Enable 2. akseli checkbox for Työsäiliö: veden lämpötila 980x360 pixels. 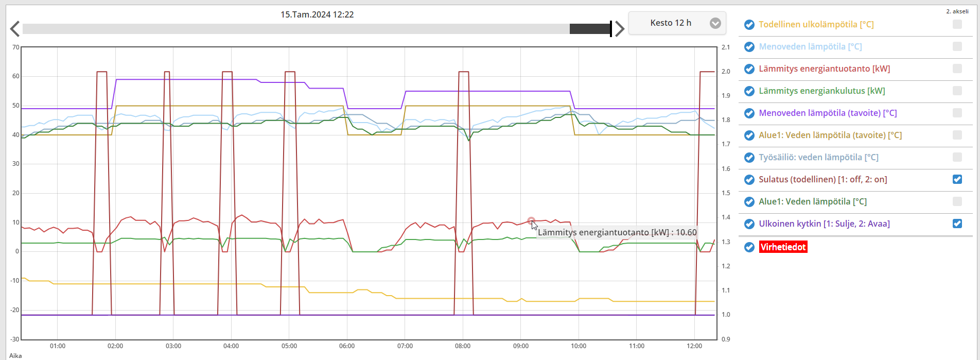(x=957, y=157)
